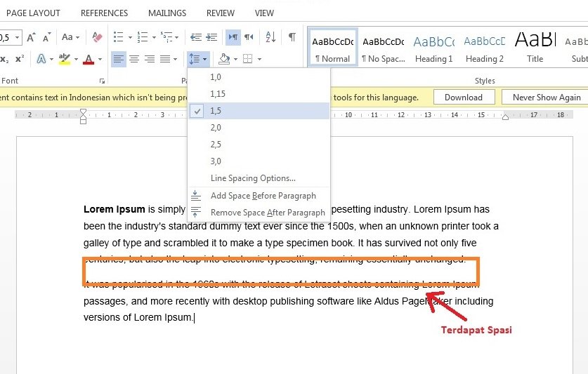Increase indent of the paragraph

pos(211,37)
